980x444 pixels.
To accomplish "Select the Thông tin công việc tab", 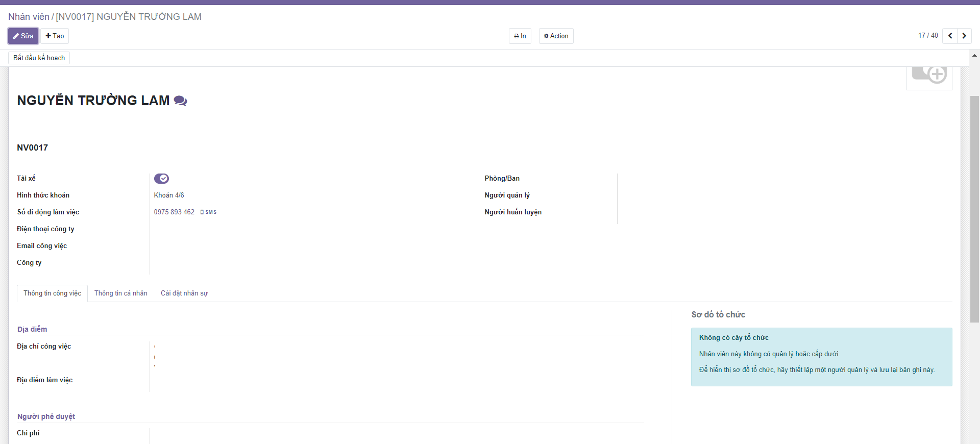I will tap(52, 293).
